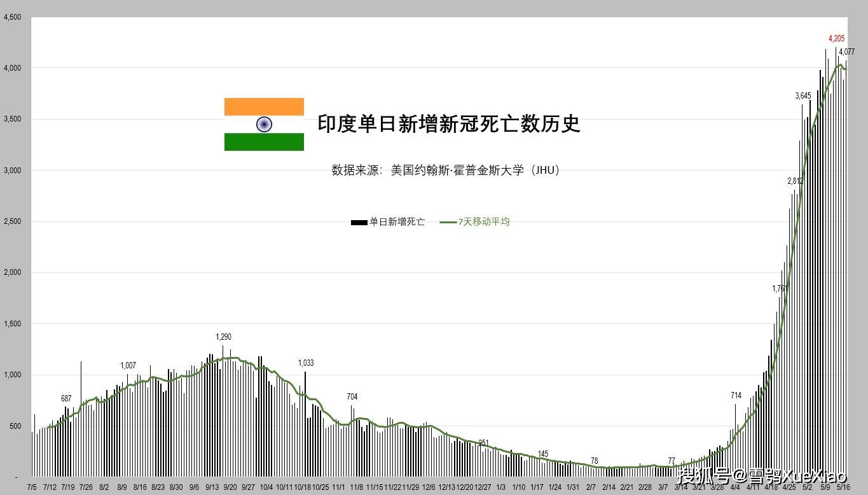The width and height of the screenshot is (868, 495).
Task: Click the x-axis date '9/27'
Action: coord(249,487)
